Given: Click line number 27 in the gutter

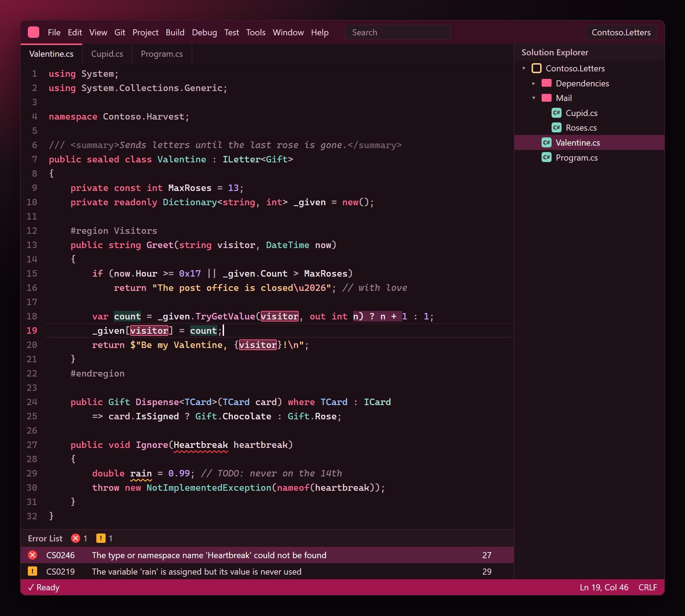Looking at the screenshot, I should (32, 445).
